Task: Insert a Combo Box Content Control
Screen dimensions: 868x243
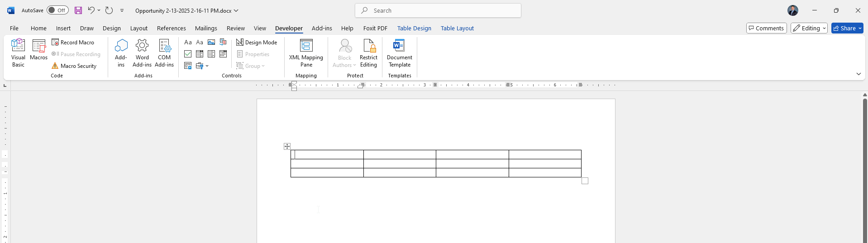Action: 200,54
